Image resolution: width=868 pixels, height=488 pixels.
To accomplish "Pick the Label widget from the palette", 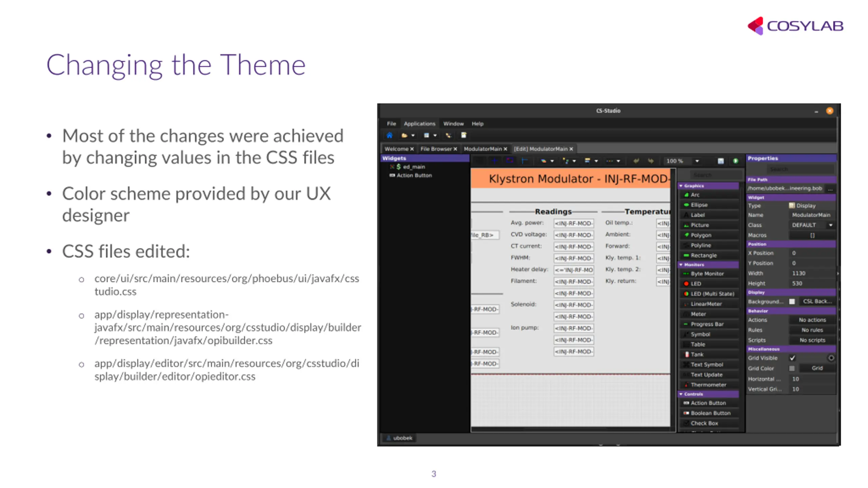I will (709, 215).
